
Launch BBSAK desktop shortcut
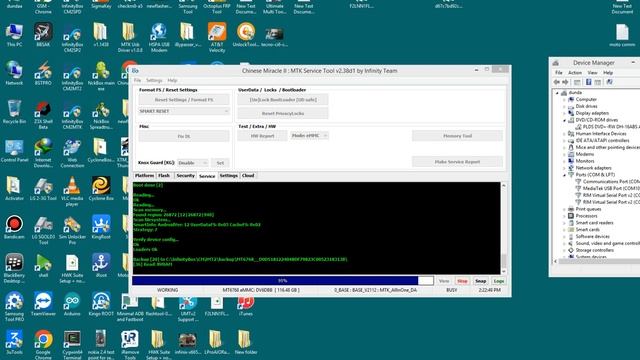43,35
